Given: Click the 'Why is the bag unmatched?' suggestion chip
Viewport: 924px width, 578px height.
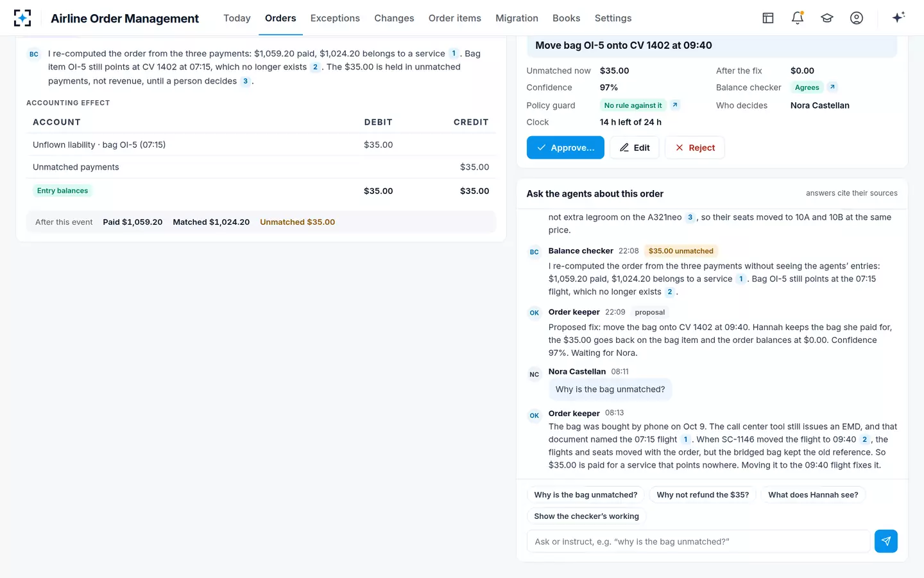Looking at the screenshot, I should point(586,495).
